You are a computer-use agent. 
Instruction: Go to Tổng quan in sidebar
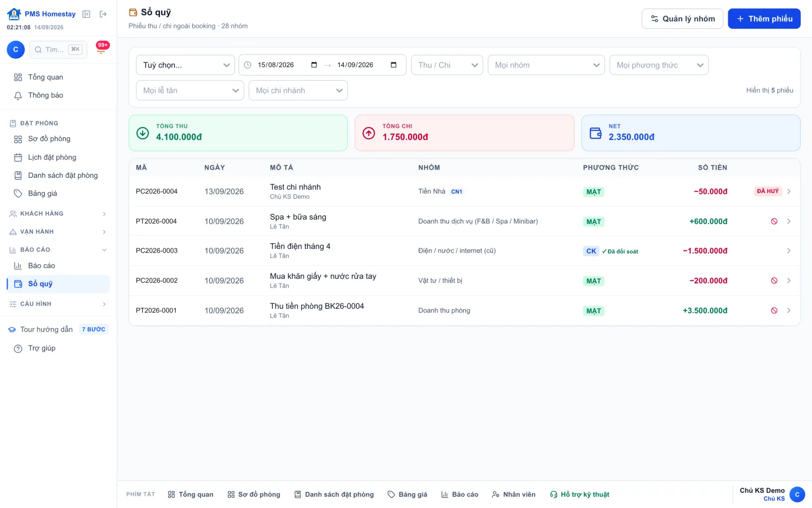pyautogui.click(x=58, y=77)
